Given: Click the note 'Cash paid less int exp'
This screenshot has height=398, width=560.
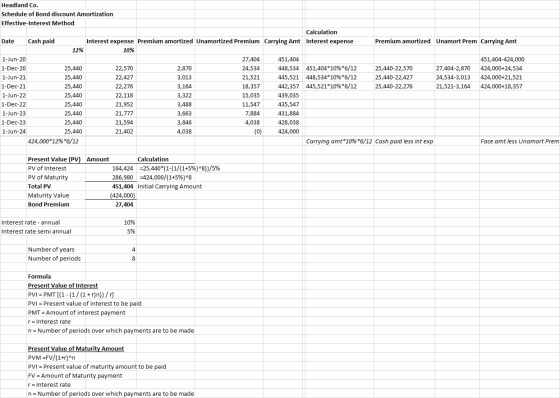Looking at the screenshot, I should tap(404, 141).
